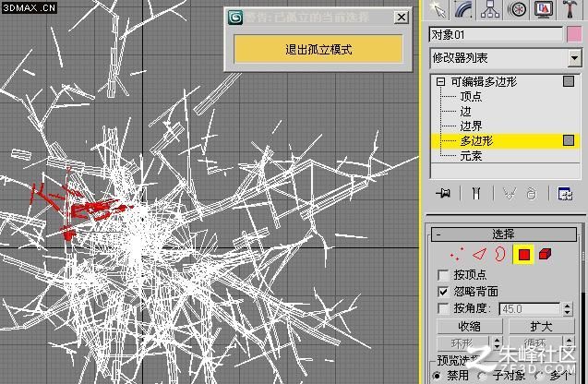Click the angle value field 45.0
The image size is (588, 384).
click(x=530, y=309)
